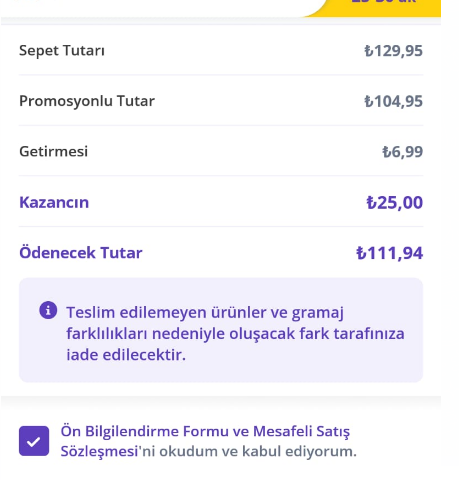Select the Ödenecek Tutar label
The width and height of the screenshot is (459, 480).
pos(81,253)
